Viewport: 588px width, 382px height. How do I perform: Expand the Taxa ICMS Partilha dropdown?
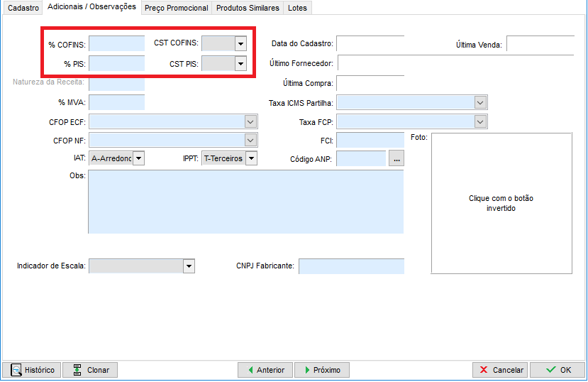(x=480, y=103)
